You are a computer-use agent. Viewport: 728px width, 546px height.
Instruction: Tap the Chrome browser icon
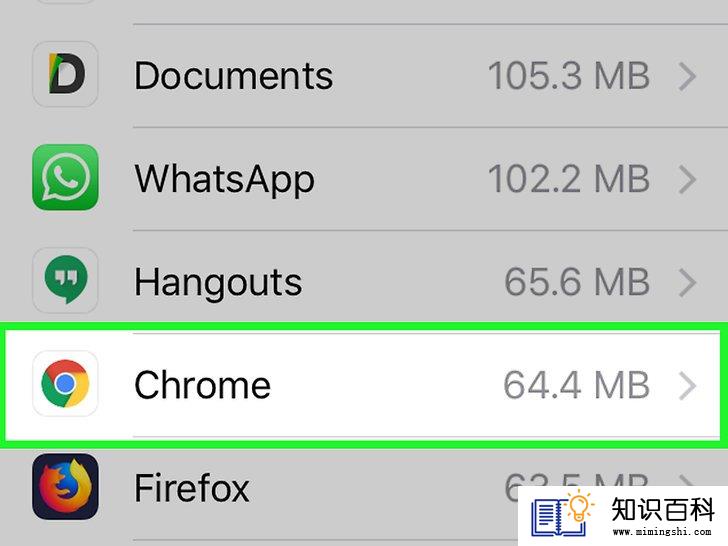(x=65, y=383)
